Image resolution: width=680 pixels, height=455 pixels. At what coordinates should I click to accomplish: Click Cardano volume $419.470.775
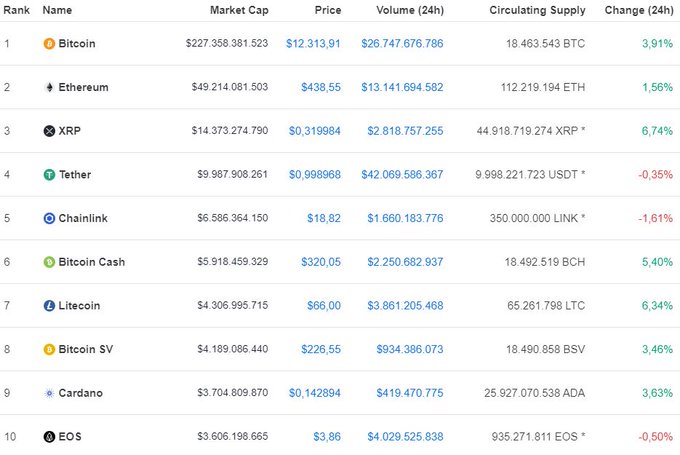(x=410, y=393)
